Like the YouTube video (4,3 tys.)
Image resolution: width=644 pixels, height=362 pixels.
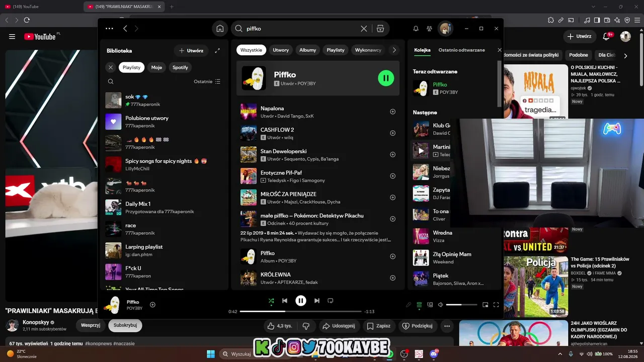point(280,326)
